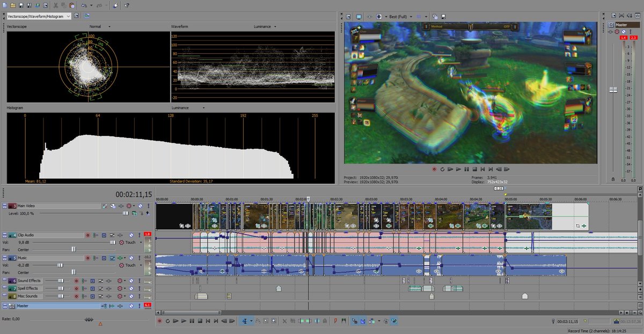The height and width of the screenshot is (334, 644).
Task: Mute the Misc Sounds track
Action: click(x=131, y=296)
